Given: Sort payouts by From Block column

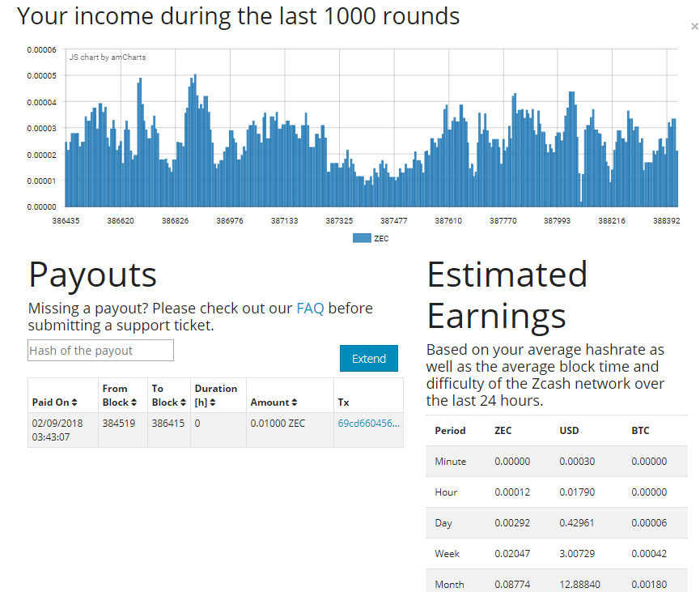Looking at the screenshot, I should 115,395.
